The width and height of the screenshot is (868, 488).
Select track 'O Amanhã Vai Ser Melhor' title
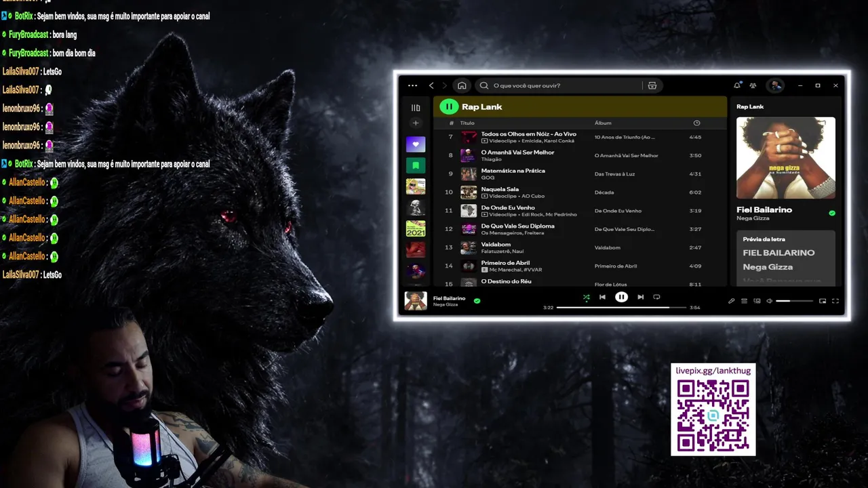click(x=517, y=152)
